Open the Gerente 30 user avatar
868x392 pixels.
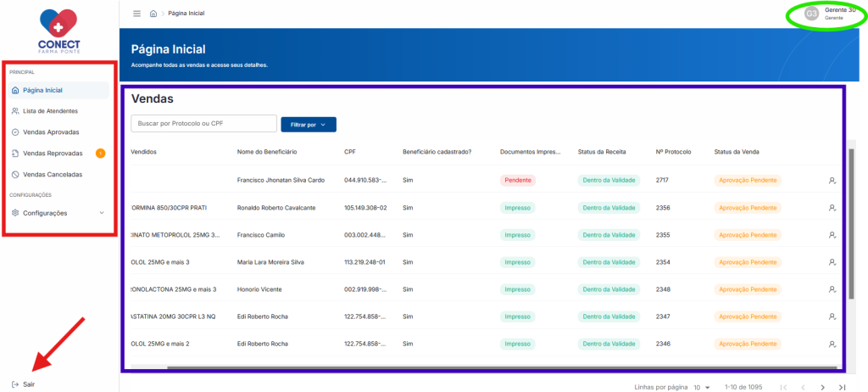812,14
